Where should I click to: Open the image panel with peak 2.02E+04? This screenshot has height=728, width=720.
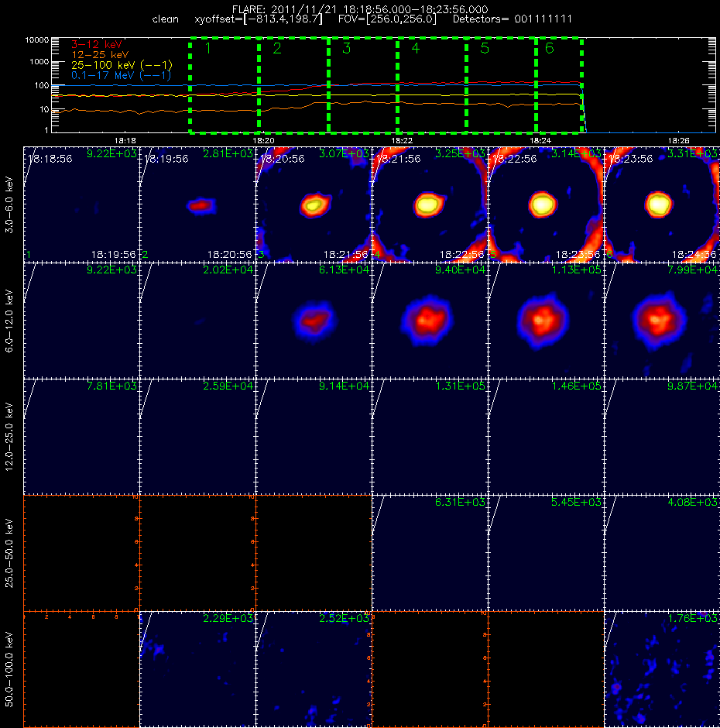[x=197, y=321]
